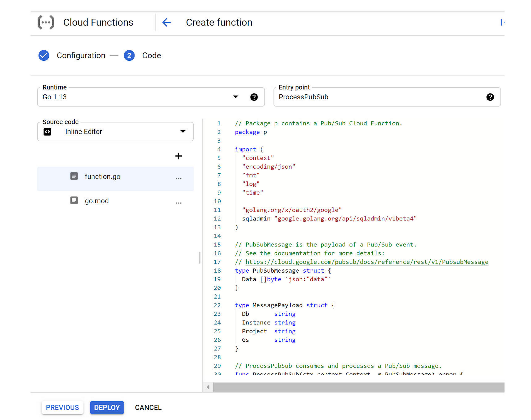This screenshot has height=420, width=531.
Task: Select the Code step
Action: pyautogui.click(x=129, y=55)
